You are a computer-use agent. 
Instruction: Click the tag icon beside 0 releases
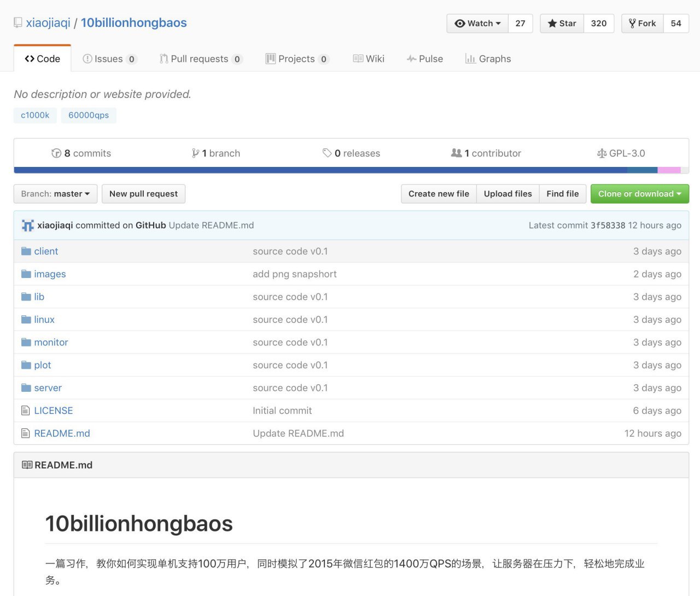pos(327,153)
